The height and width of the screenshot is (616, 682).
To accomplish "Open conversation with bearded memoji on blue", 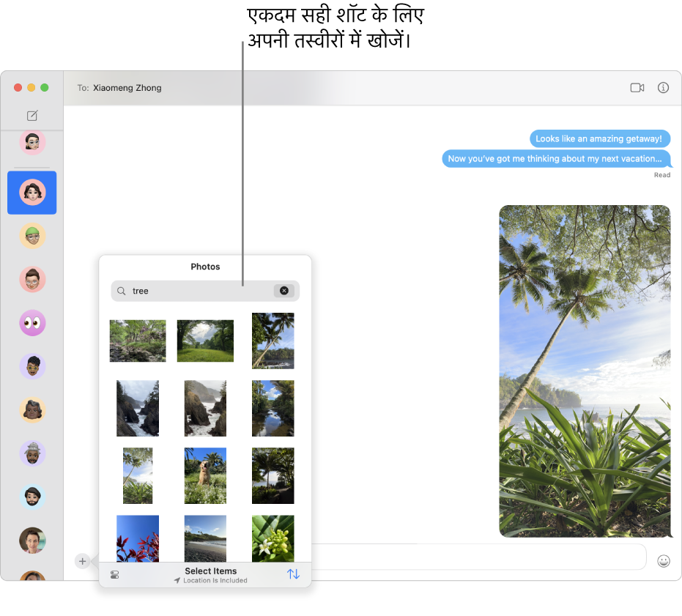I will [x=32, y=497].
